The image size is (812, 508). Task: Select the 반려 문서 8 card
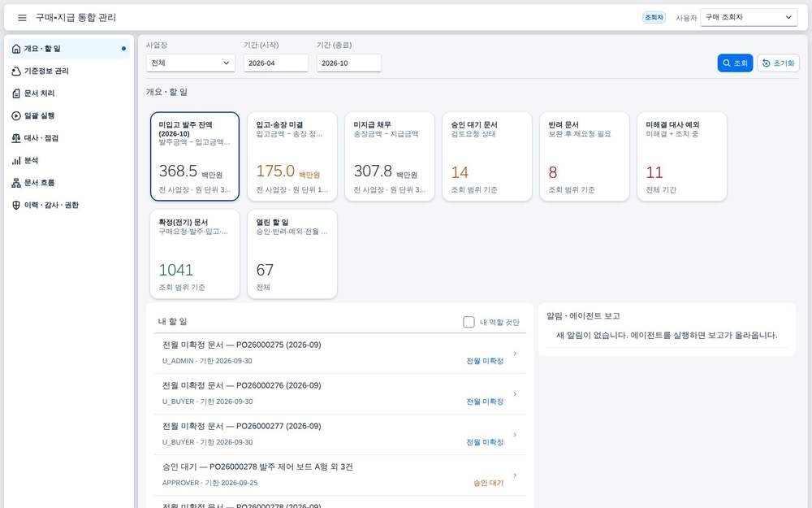pyautogui.click(x=584, y=156)
